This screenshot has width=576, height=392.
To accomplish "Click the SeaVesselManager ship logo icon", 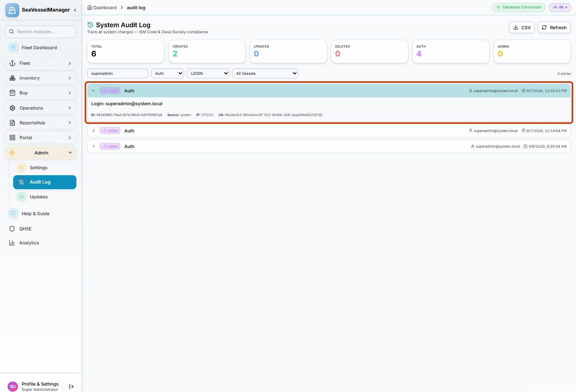I will [x=12, y=10].
